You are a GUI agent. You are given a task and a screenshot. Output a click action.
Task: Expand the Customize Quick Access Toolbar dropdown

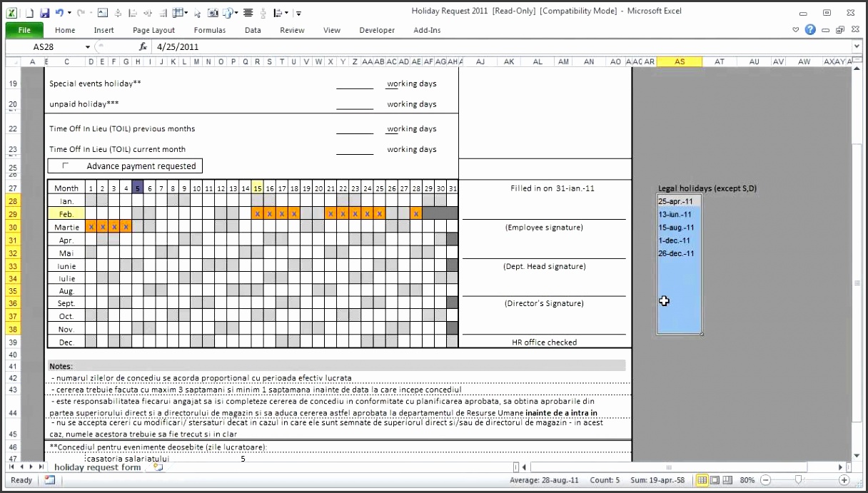[x=298, y=13]
